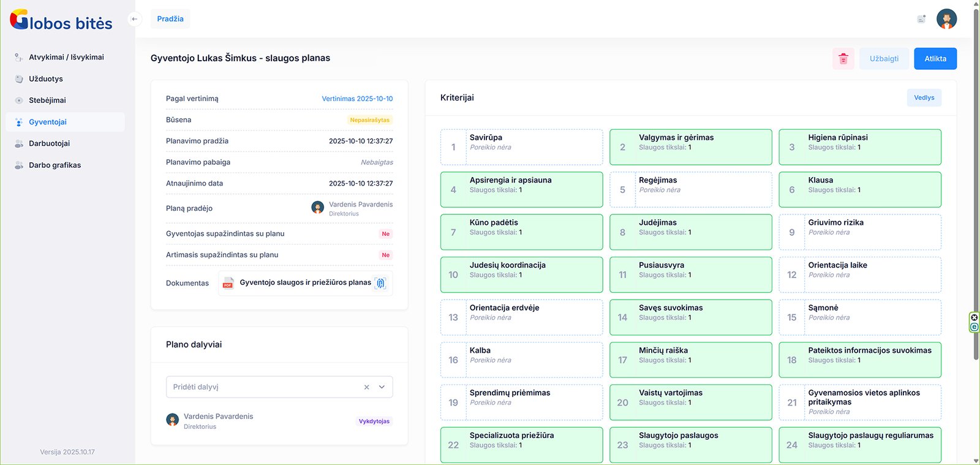The height and width of the screenshot is (465, 980).
Task: Click the fingerprint sign icon beside document
Action: (380, 283)
